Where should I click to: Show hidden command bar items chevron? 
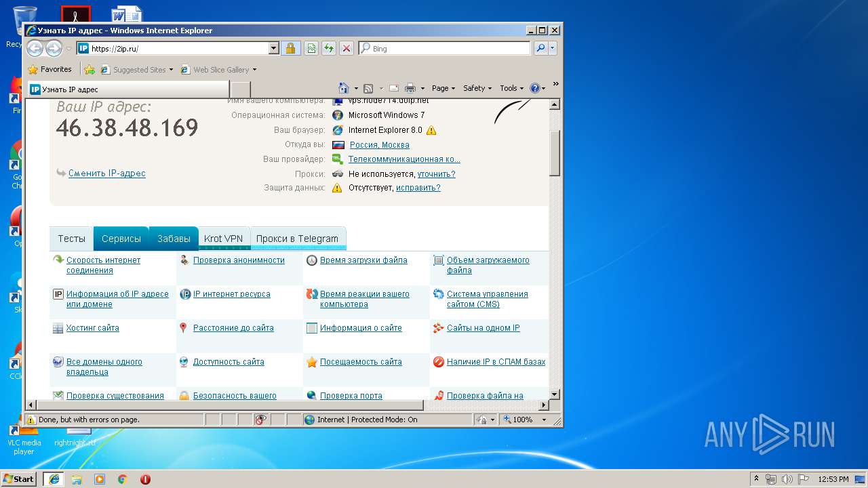click(x=555, y=84)
